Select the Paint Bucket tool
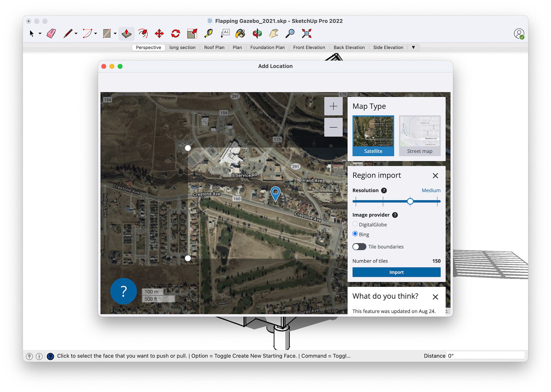551x392 pixels. (x=240, y=34)
